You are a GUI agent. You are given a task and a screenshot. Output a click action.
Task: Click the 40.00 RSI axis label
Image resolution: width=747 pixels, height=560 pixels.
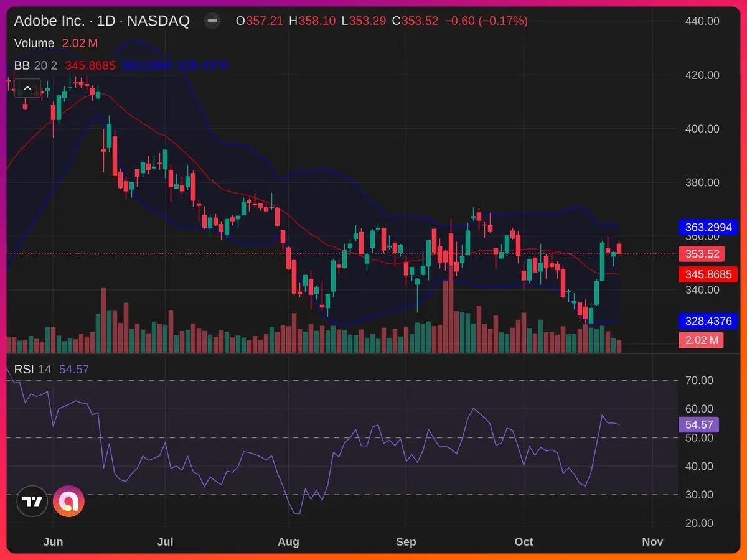[x=698, y=466]
